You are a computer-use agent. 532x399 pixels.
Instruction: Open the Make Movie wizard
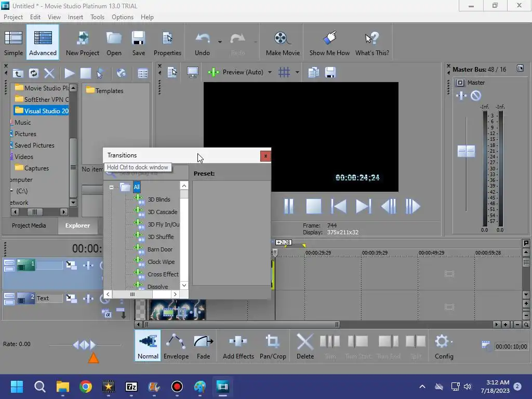[283, 43]
